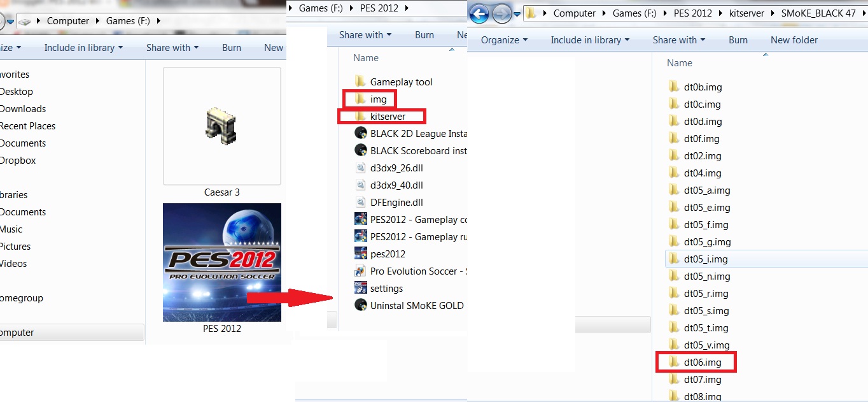The image size is (868, 402).
Task: Expand the Organize dropdown in kitserver window
Action: click(504, 39)
